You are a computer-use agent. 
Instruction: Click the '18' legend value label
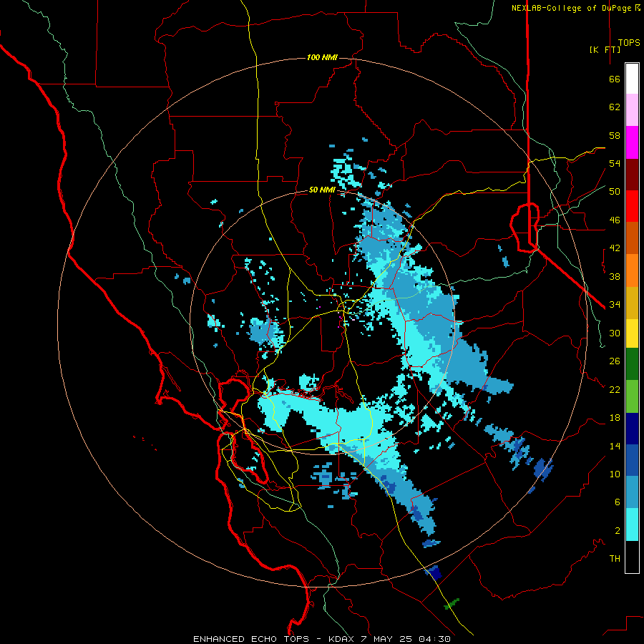click(614, 418)
